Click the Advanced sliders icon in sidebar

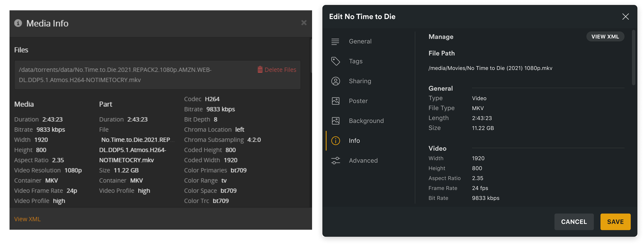pos(335,160)
